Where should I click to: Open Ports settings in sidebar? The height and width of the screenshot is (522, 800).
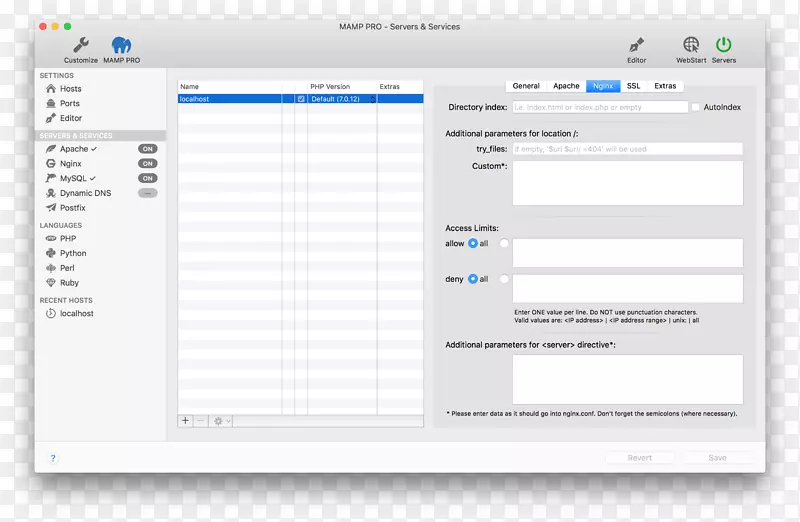click(69, 104)
